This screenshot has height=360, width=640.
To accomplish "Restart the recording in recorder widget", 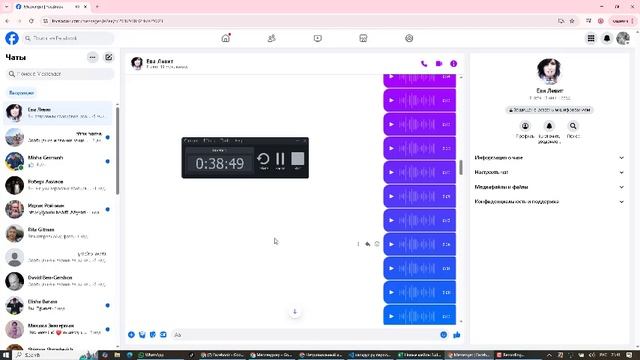I will coord(263,159).
